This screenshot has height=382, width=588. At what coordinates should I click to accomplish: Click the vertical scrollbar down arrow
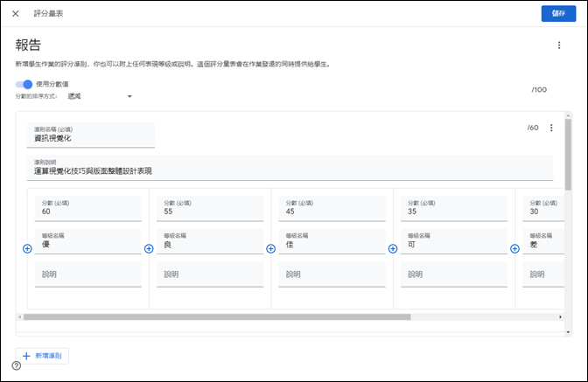click(568, 332)
